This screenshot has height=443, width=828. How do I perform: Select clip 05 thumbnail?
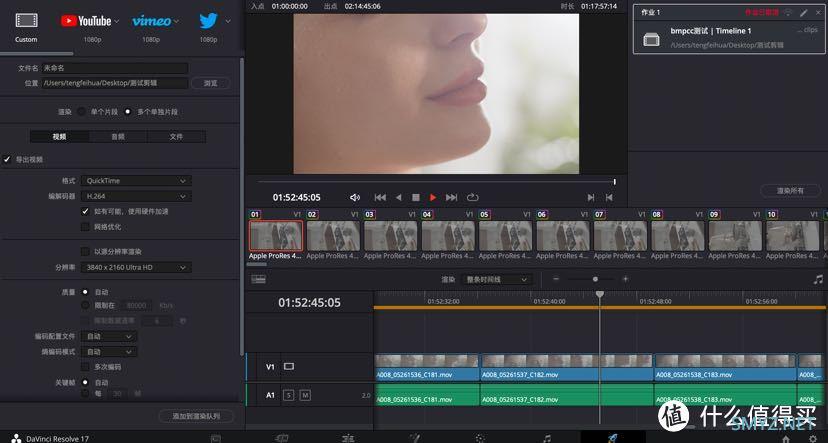(505, 236)
